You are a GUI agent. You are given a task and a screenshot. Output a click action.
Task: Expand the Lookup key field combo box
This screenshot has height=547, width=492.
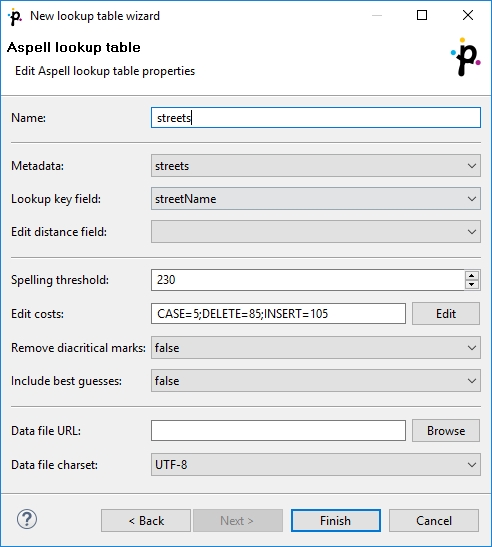[316, 199]
